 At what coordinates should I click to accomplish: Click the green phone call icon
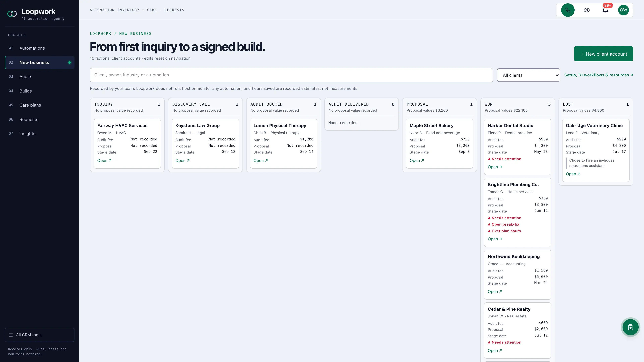coord(568,10)
